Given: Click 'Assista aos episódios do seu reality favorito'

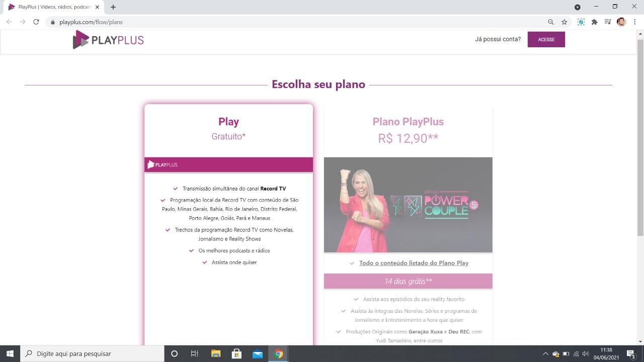Looking at the screenshot, I should [414, 299].
